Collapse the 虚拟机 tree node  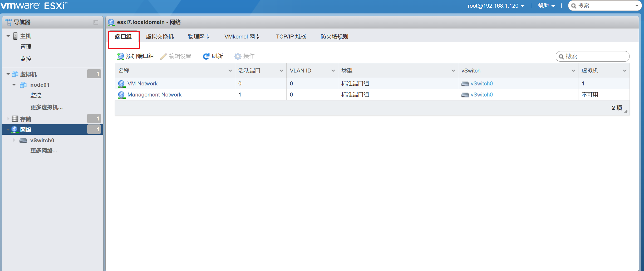point(8,74)
